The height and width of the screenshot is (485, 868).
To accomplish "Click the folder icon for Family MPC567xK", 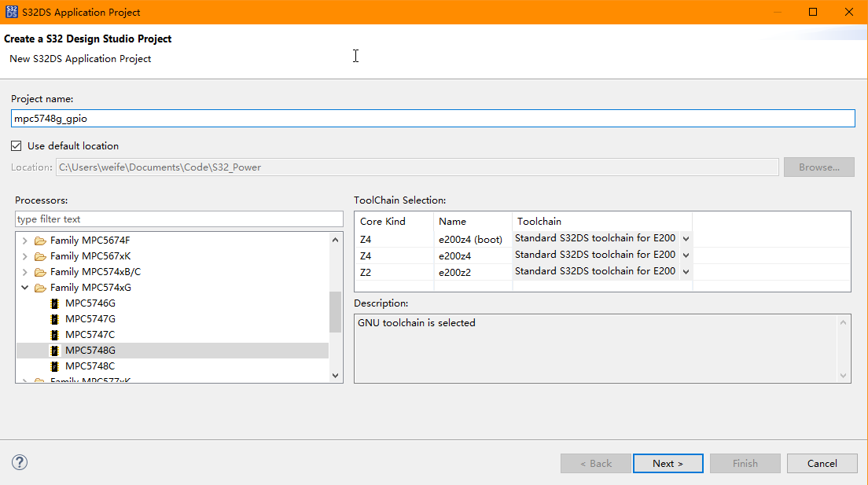I will pos(41,255).
